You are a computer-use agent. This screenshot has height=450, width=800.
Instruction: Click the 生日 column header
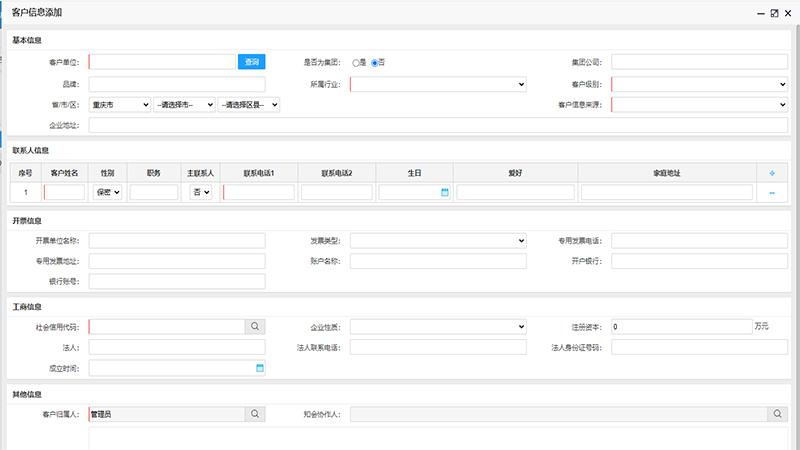point(414,173)
